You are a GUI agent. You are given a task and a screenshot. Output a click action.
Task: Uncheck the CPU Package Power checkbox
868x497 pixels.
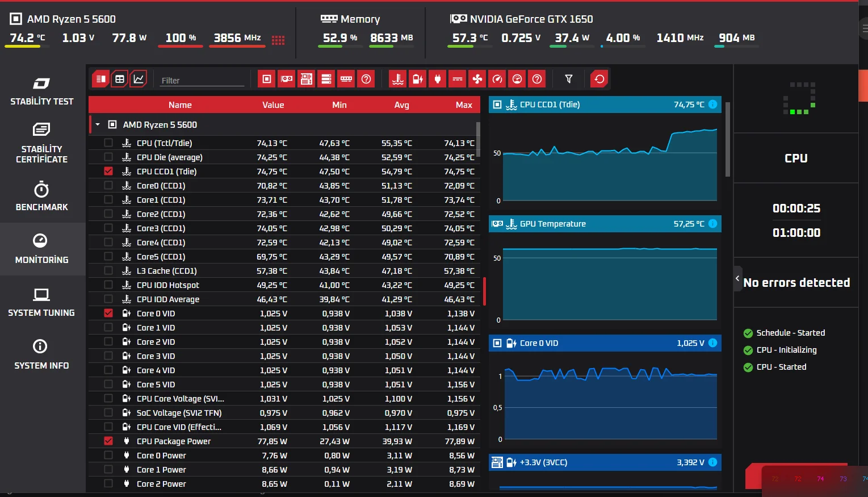(x=108, y=441)
